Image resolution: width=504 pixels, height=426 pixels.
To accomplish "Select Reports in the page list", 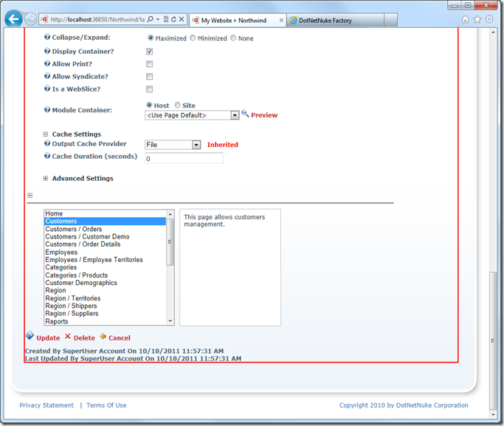I will 105,321.
